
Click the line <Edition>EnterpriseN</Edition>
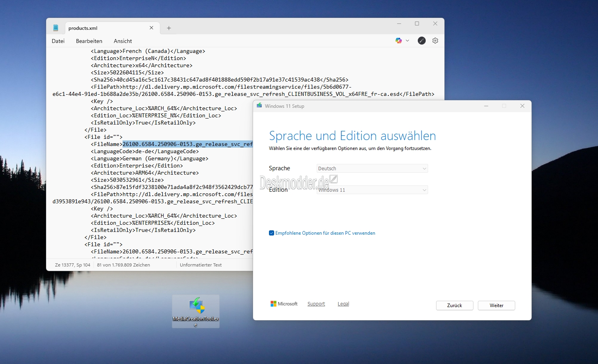point(138,58)
